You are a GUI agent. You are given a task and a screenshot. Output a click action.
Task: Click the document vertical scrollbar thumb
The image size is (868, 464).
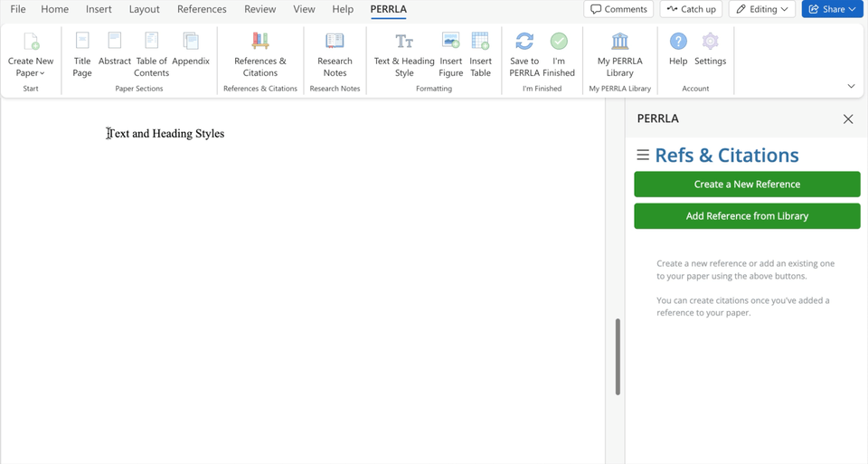[618, 356]
